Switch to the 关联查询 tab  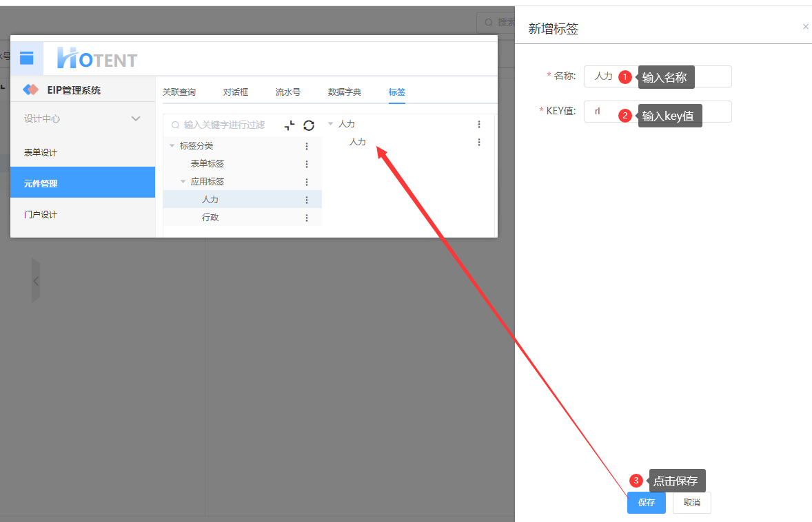pos(179,92)
